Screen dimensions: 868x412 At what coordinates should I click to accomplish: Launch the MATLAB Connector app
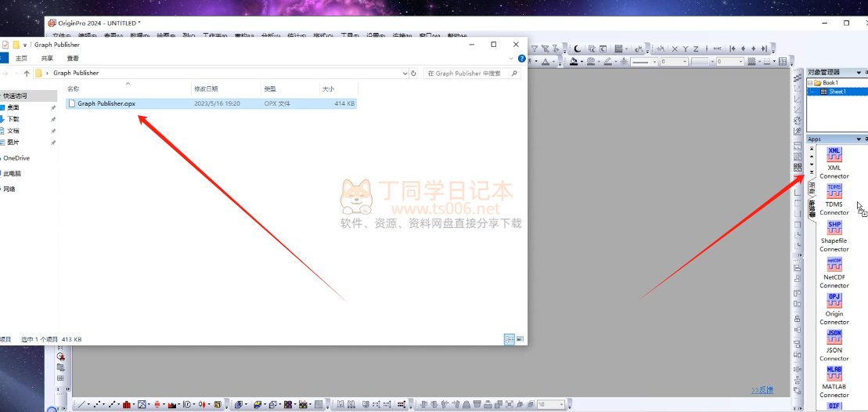(834, 382)
